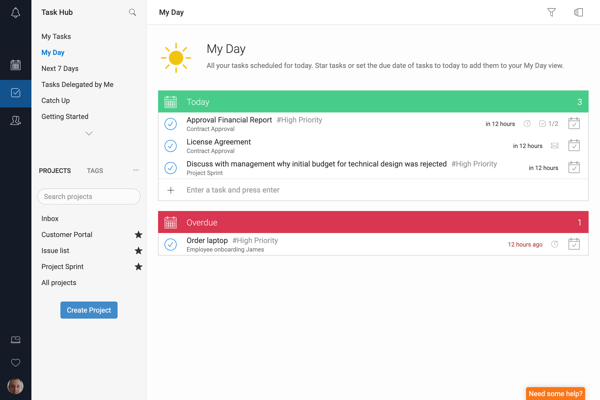Complete the Approval Financial Report task
Image resolution: width=600 pixels, height=400 pixels.
[171, 124]
